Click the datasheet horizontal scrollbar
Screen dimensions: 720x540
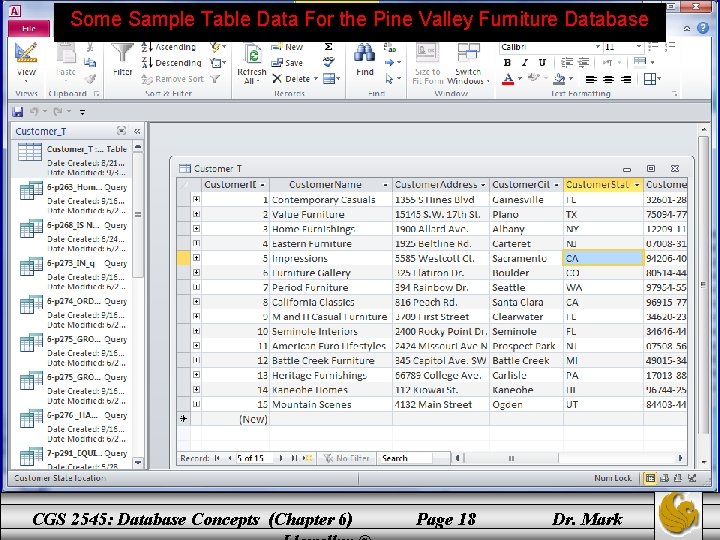pyautogui.click(x=568, y=458)
